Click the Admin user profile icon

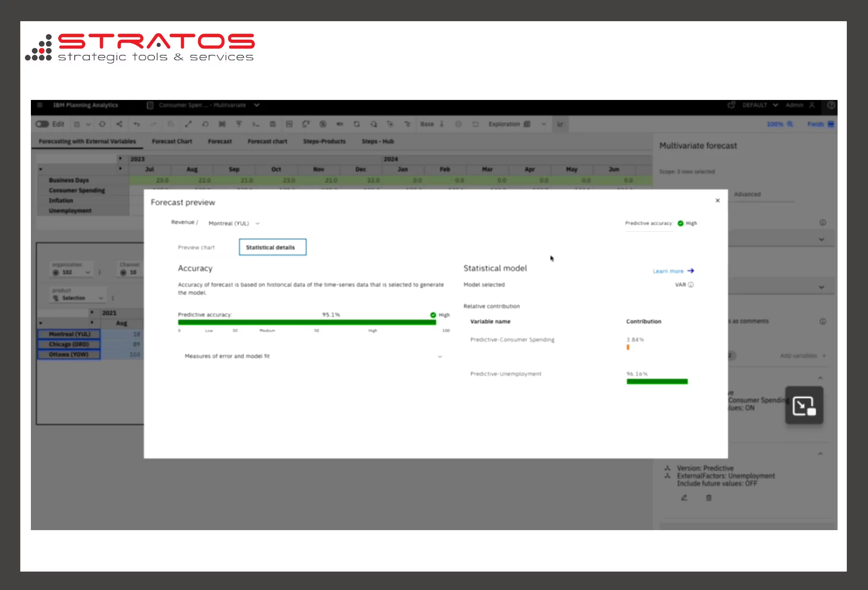coord(812,105)
